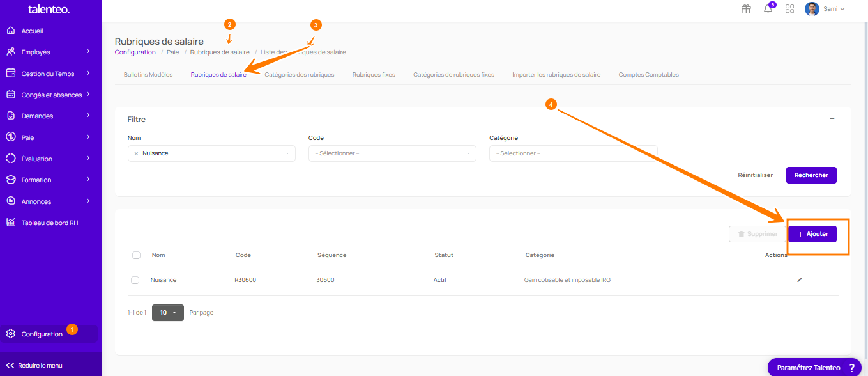
Task: Click the gift icon in top bar
Action: point(746,9)
